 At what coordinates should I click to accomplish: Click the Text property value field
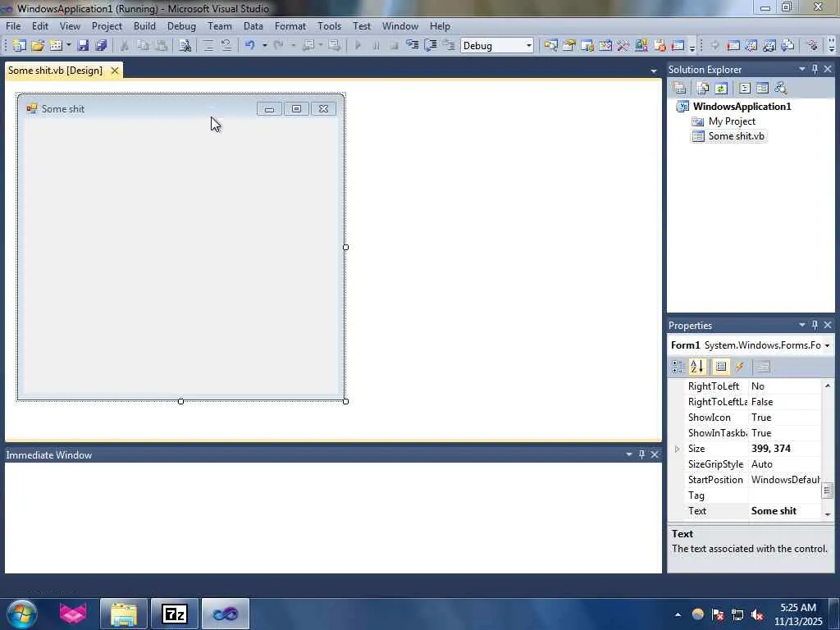(784, 511)
